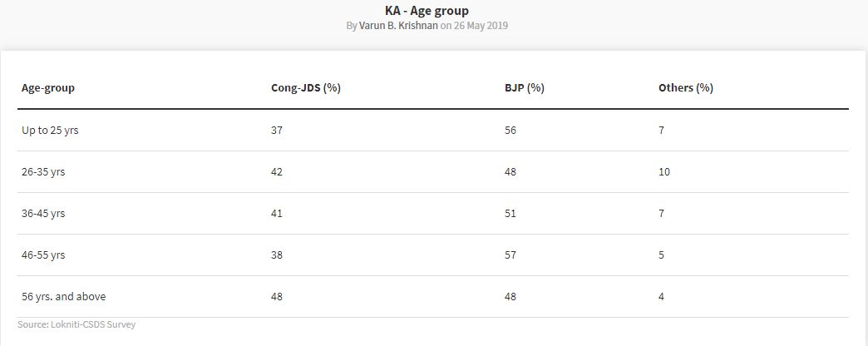Open author link Varun B. Krishnan
The image size is (868, 346).
coord(398,26)
